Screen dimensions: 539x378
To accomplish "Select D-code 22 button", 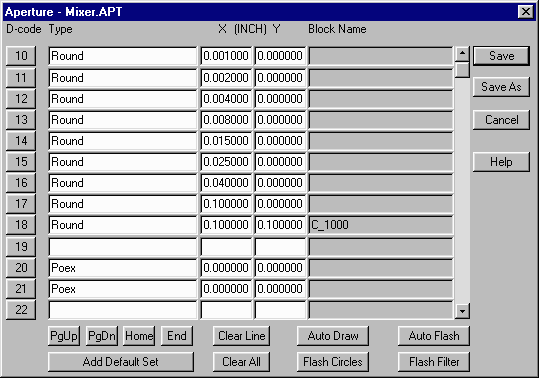I will click(21, 310).
